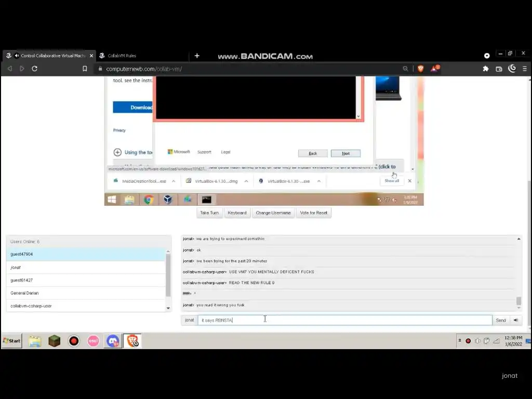Click Change Username button
Image resolution: width=532 pixels, height=399 pixels.
(273, 212)
